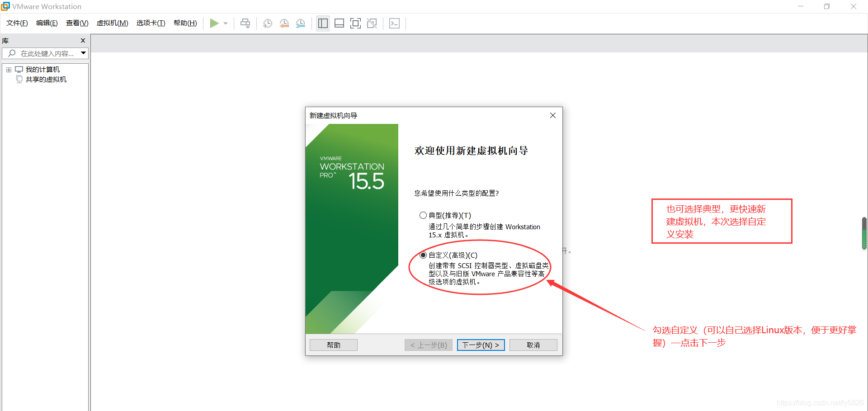868x411 pixels.
Task: Close the 新建虚拟机向导 dialog
Action: pos(552,115)
